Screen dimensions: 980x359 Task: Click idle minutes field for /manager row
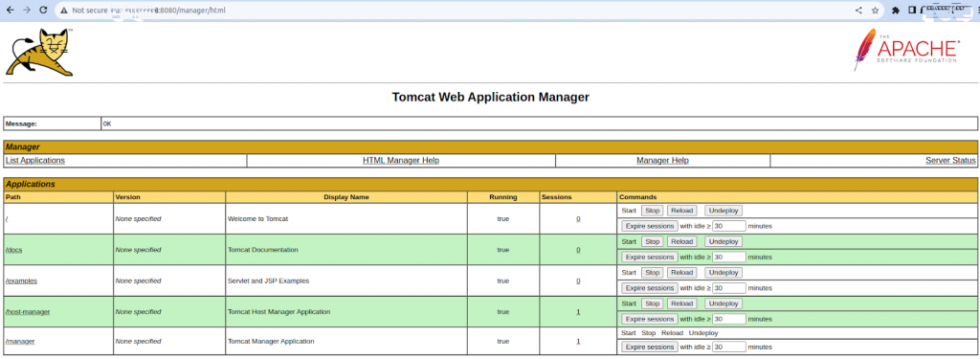click(x=728, y=348)
